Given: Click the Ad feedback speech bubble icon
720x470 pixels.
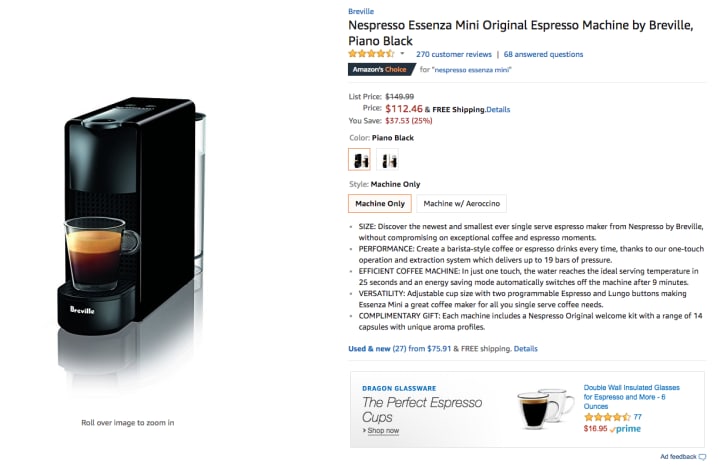Looking at the screenshot, I should [x=702, y=457].
